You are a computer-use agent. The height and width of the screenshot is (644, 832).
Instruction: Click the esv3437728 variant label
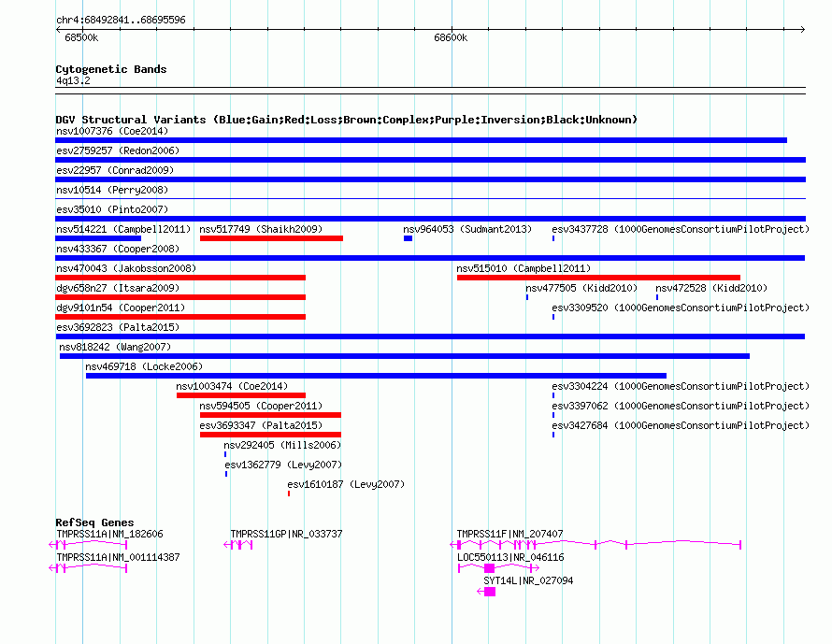(681, 229)
